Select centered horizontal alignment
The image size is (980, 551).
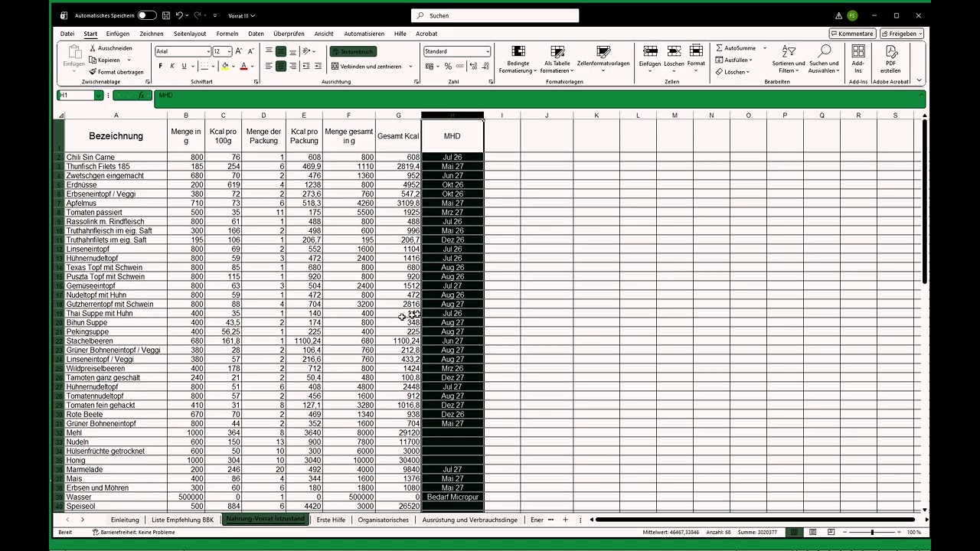tap(281, 67)
